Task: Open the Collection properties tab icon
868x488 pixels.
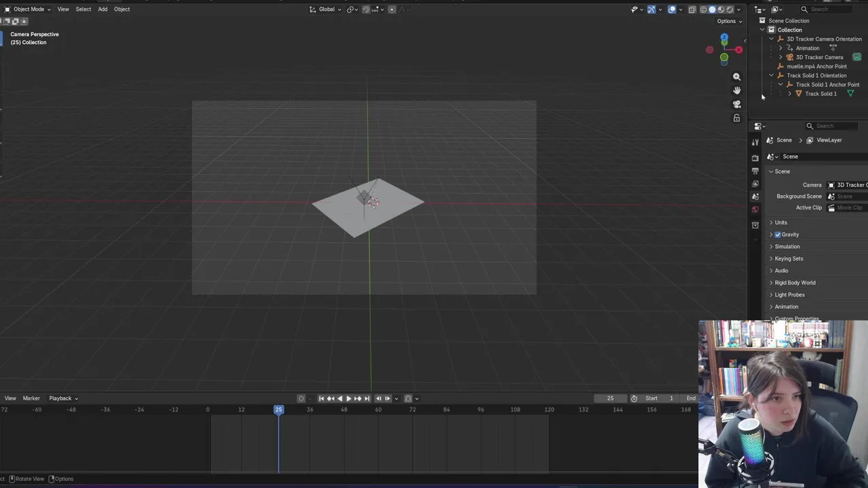Action: click(x=755, y=225)
